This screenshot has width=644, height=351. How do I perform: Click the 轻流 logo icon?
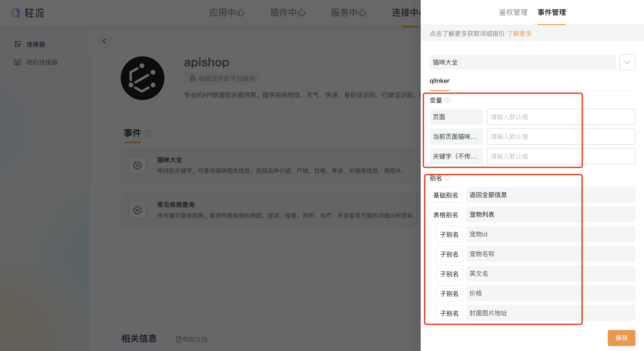(x=15, y=13)
